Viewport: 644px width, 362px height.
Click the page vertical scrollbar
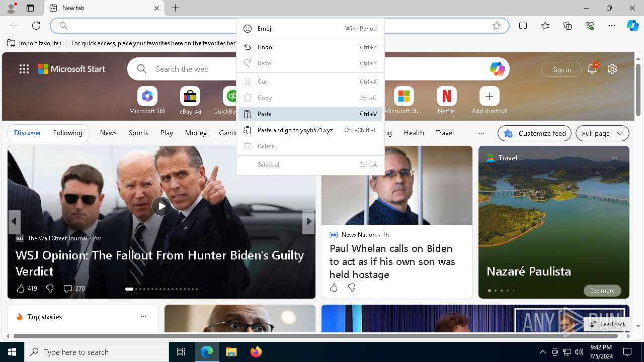pyautogui.click(x=638, y=90)
